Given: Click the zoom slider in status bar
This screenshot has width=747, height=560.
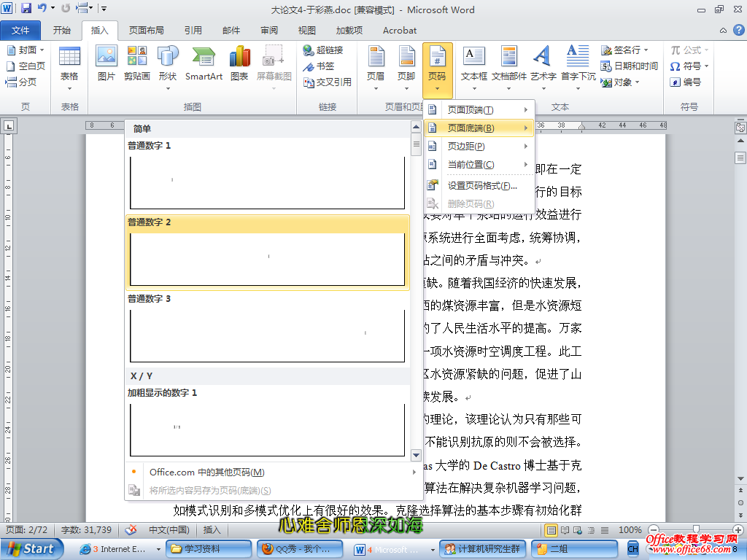Looking at the screenshot, I should tap(697, 530).
